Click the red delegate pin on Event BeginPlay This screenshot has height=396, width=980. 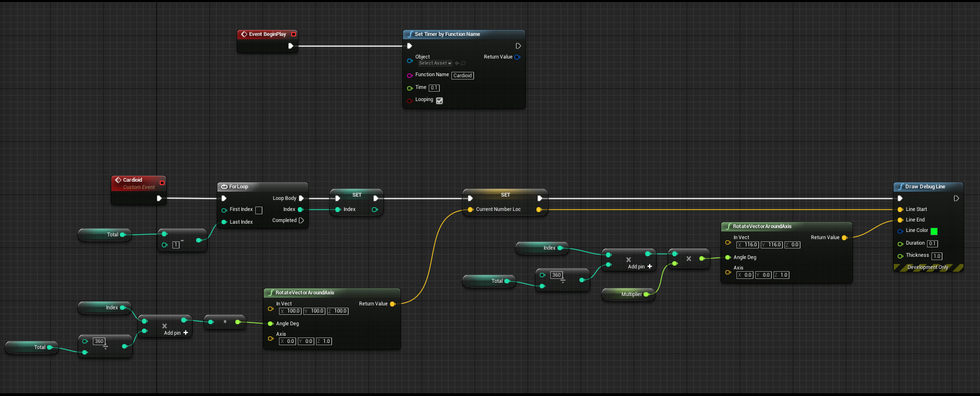click(x=294, y=34)
